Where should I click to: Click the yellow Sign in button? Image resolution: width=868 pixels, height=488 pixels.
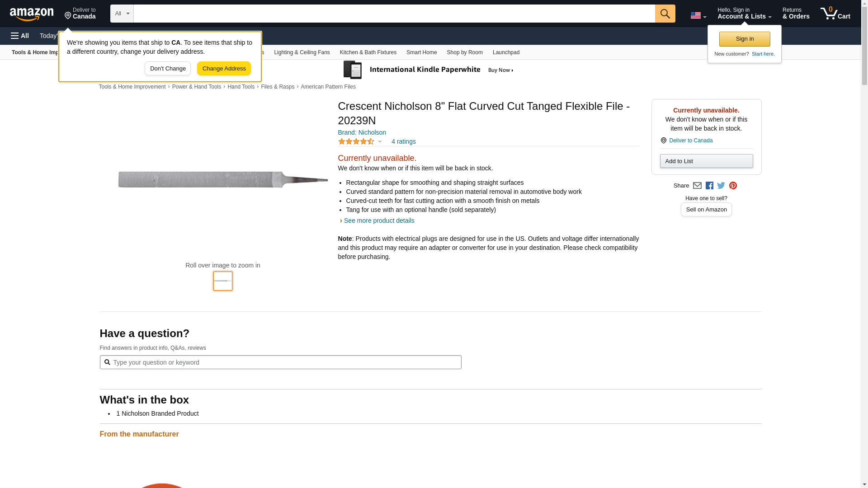tap(745, 39)
